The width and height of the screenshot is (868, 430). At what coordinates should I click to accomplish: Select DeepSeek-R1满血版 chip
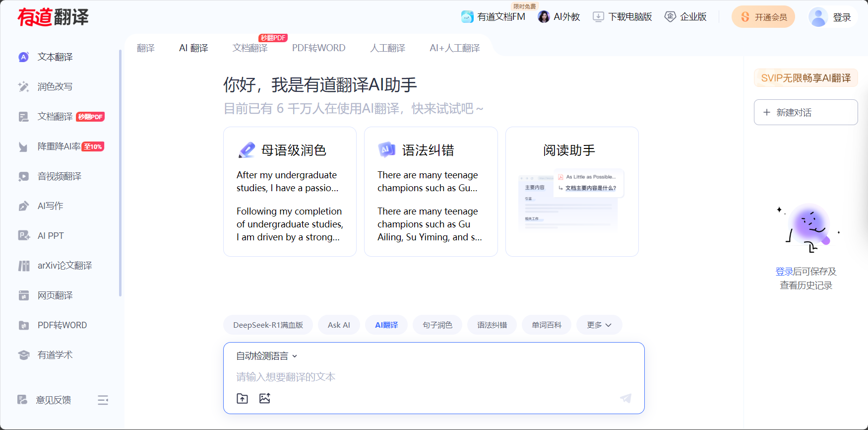pos(268,325)
